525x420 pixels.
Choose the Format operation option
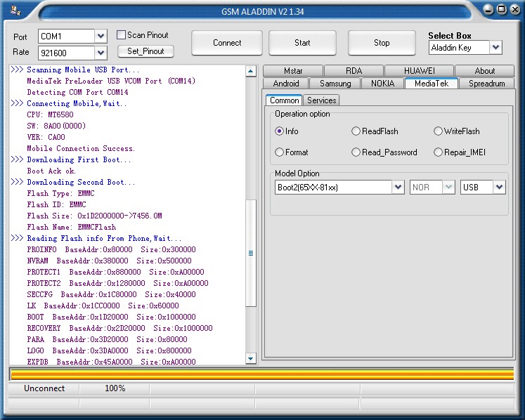[279, 152]
